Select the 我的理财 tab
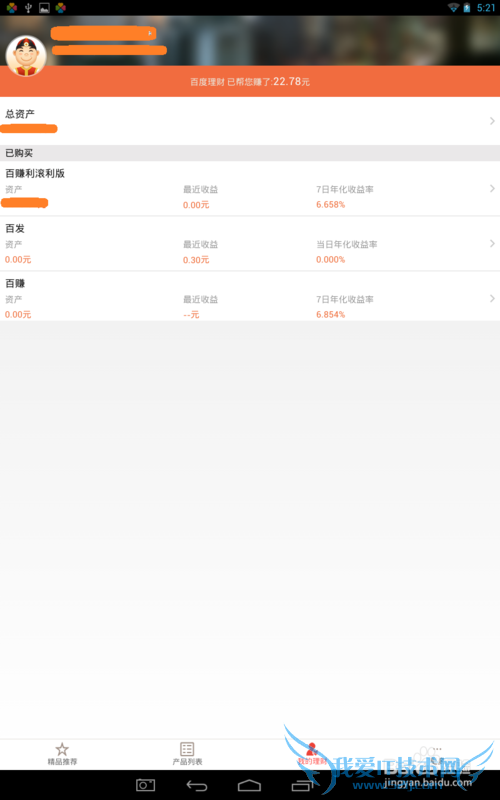The height and width of the screenshot is (800, 500). 312,754
